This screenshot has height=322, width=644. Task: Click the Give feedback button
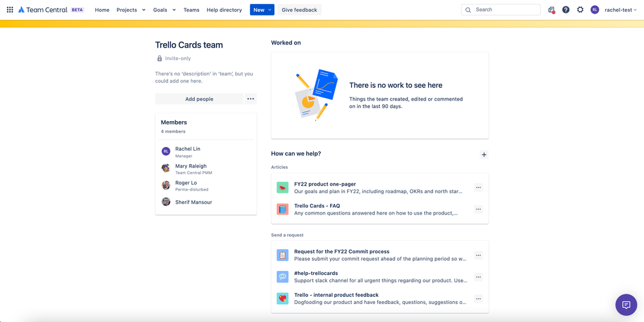[x=299, y=10]
